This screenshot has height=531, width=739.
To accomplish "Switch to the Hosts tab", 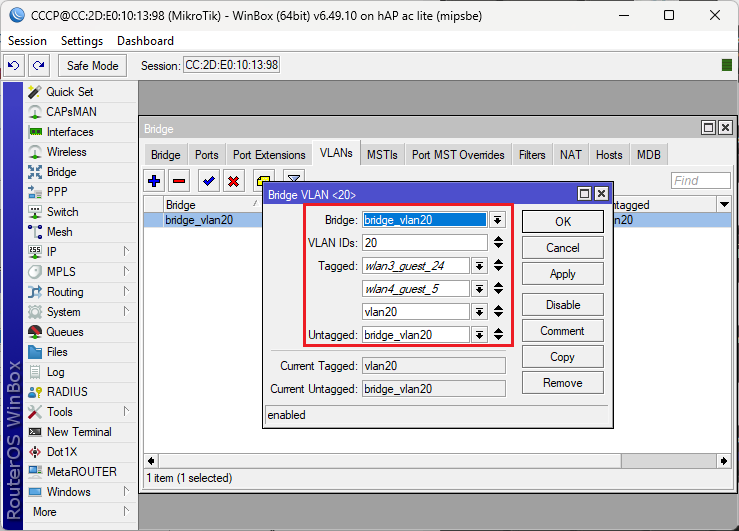I will click(609, 155).
